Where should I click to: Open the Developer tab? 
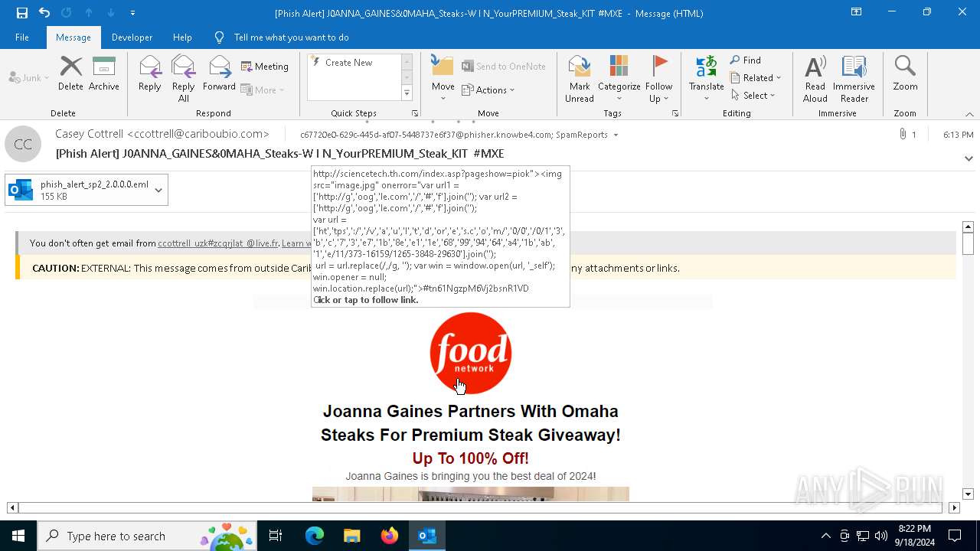click(x=132, y=37)
